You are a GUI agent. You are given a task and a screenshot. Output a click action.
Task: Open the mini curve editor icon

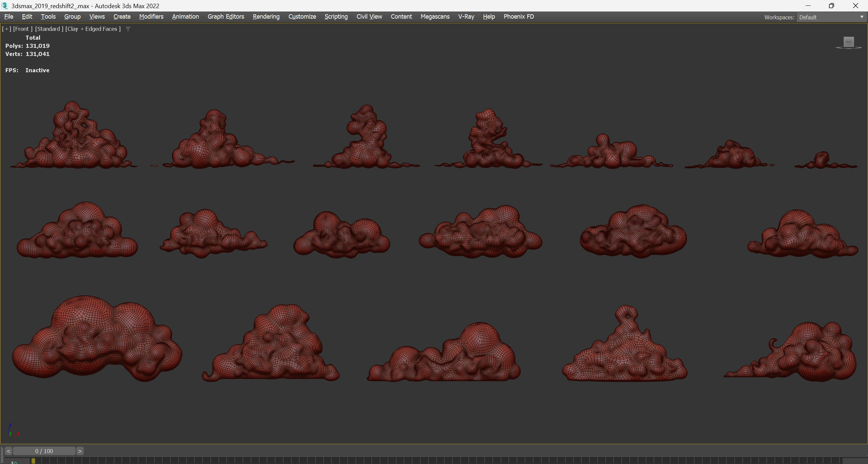pyautogui.click(x=14, y=462)
